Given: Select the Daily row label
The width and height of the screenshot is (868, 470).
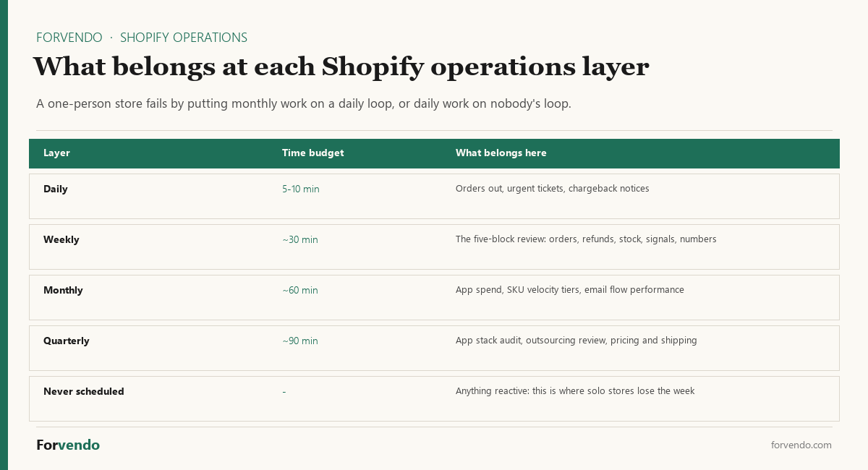Looking at the screenshot, I should (56, 189).
